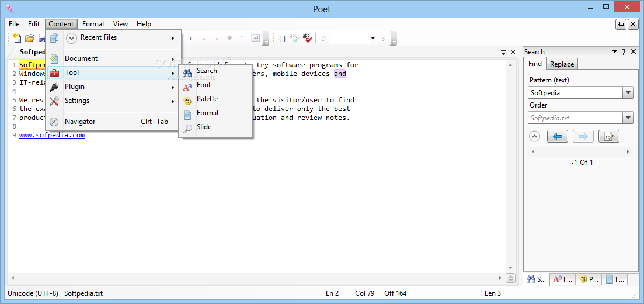Open the File menu

(x=14, y=24)
